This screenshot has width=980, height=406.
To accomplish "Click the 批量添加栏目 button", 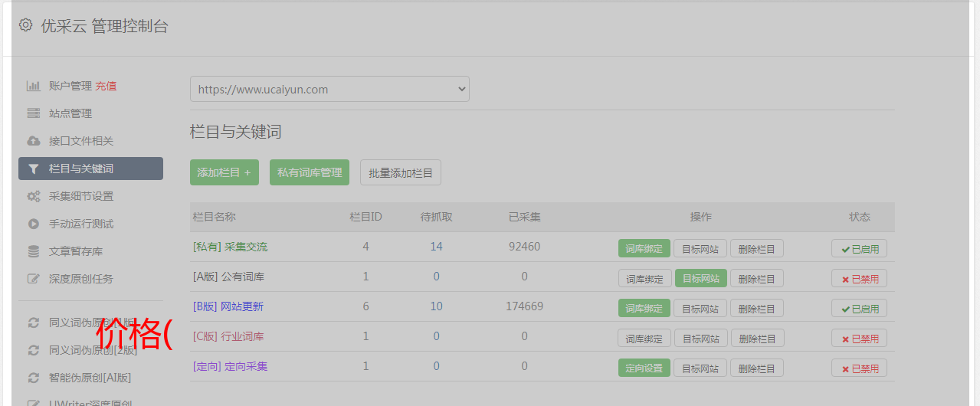I will pos(401,172).
